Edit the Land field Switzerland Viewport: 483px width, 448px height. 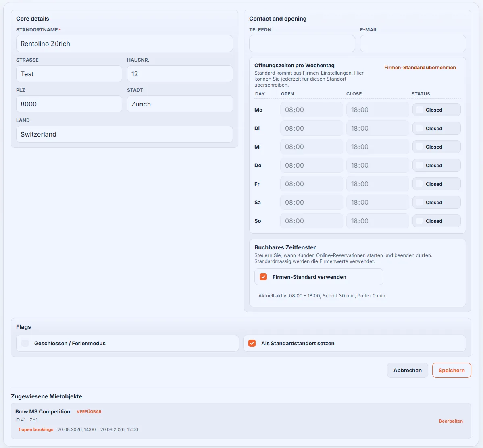[x=125, y=134]
